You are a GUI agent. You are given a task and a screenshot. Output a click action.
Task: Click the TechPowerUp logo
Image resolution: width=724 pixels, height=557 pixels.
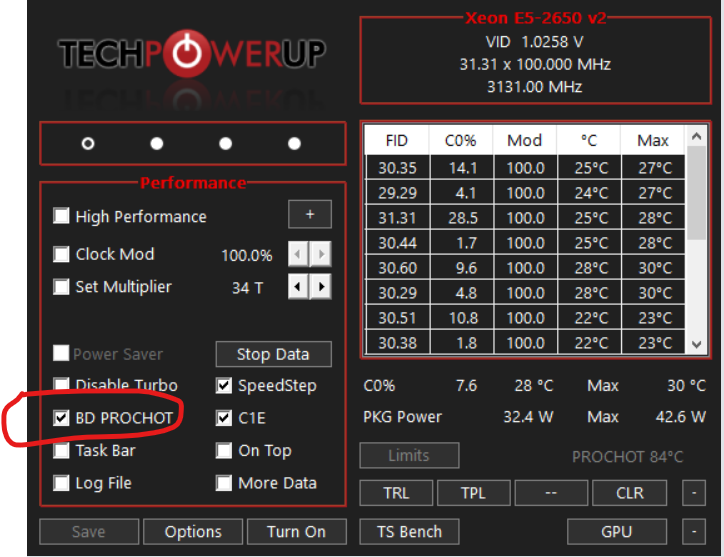192,53
